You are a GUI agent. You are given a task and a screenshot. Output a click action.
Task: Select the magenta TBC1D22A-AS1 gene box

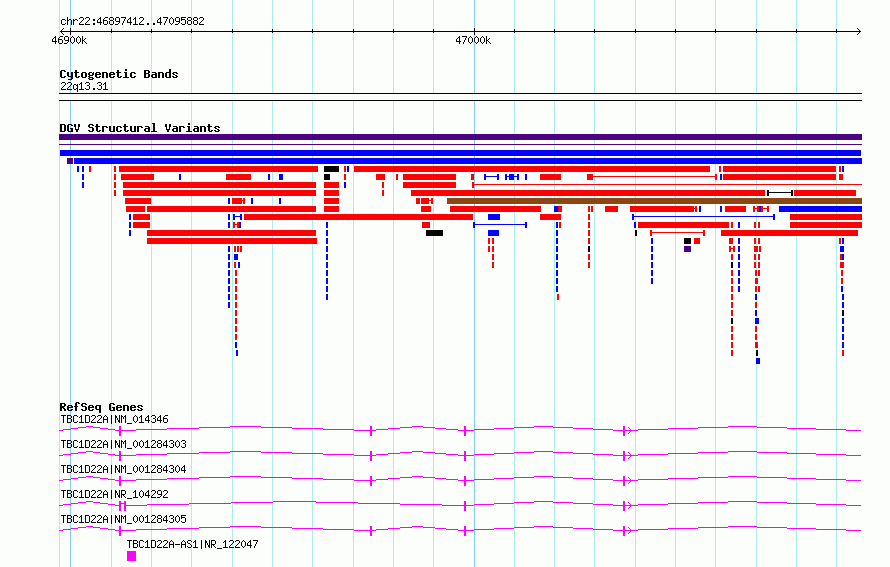tap(132, 556)
